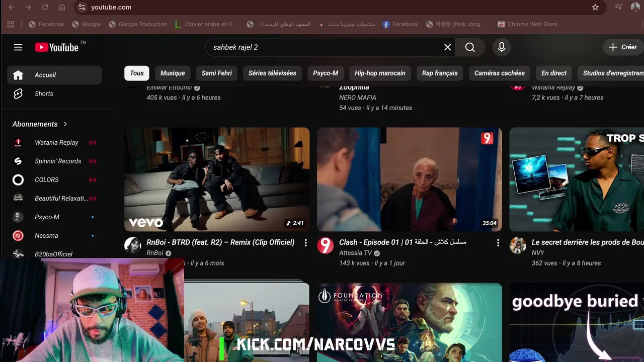Viewport: 644px width, 362px height.
Task: Open the first Facebook bookmark
Action: pos(46,24)
